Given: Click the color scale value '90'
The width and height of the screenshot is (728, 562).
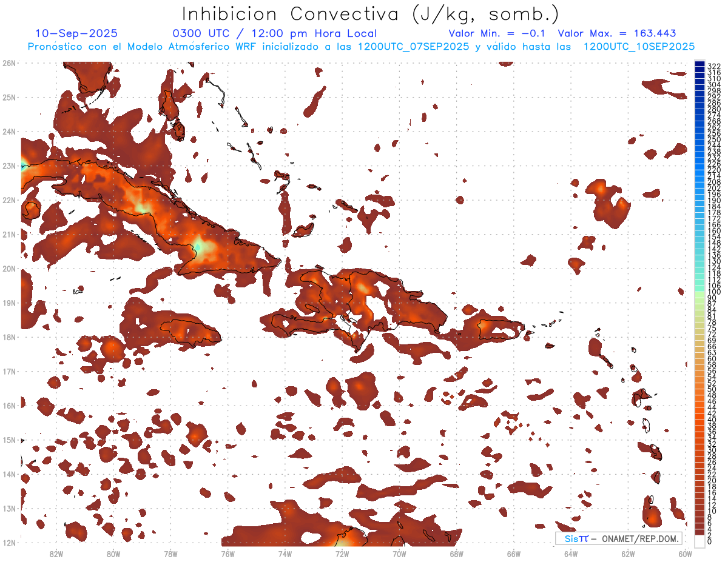Looking at the screenshot, I should [712, 298].
